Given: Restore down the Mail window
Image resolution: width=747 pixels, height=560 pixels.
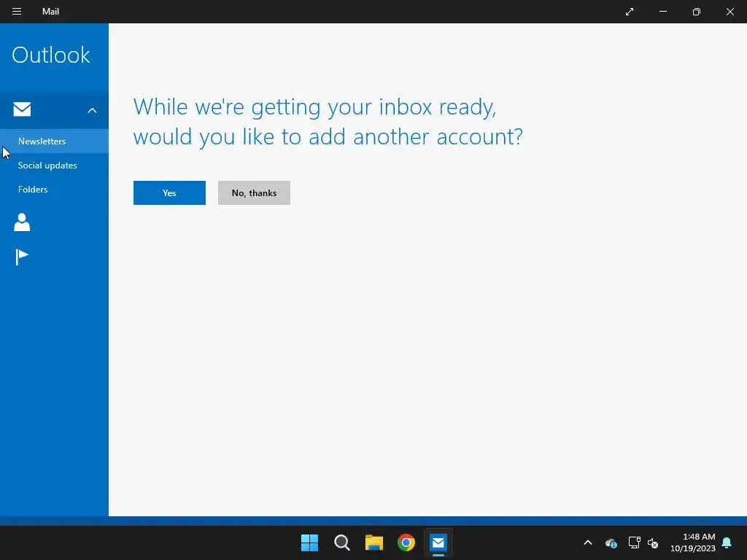Looking at the screenshot, I should [x=697, y=12].
